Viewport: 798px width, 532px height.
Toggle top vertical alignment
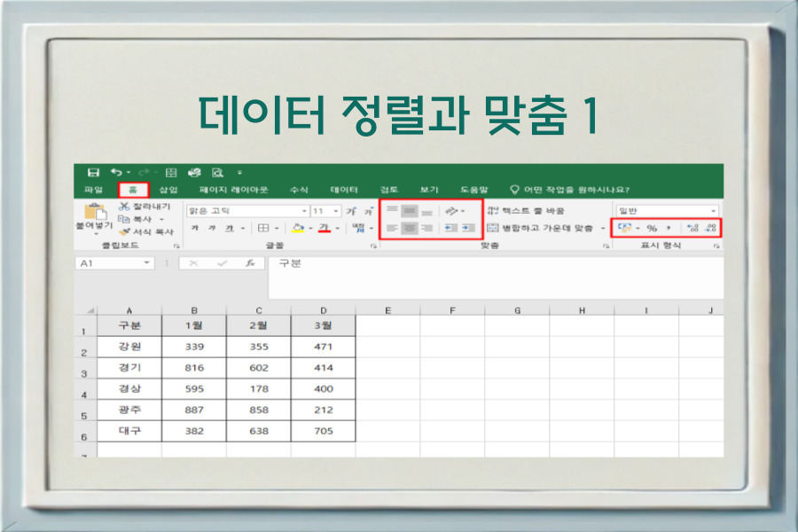[x=392, y=211]
